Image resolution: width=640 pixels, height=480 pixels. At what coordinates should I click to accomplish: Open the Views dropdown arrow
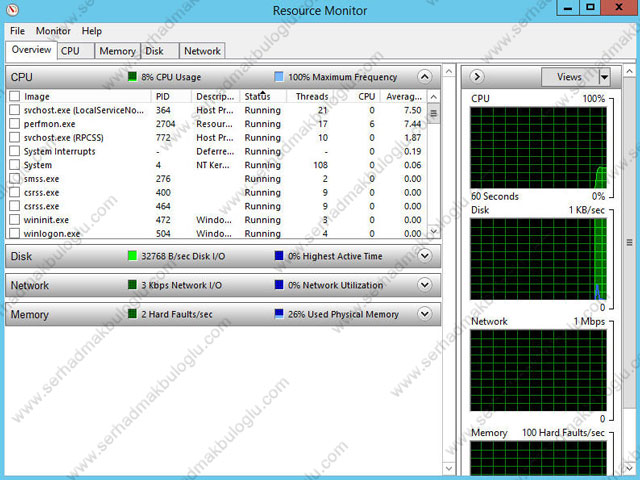pyautogui.click(x=604, y=77)
